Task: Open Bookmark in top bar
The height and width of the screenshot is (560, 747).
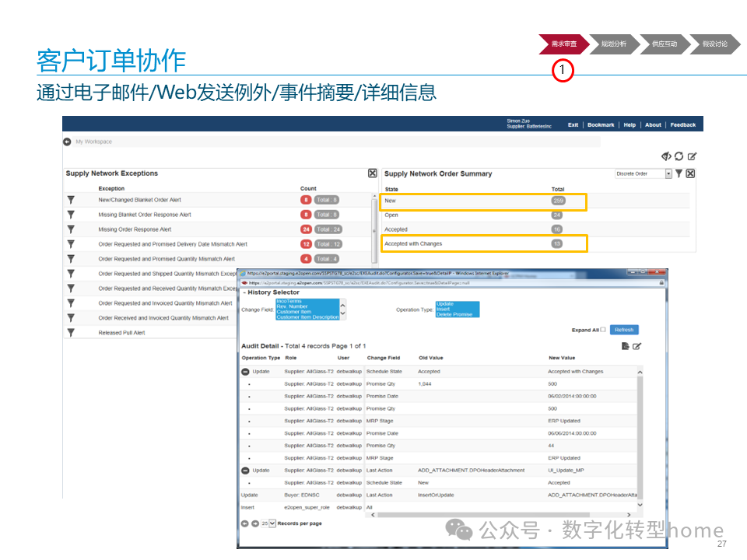Action: (601, 124)
